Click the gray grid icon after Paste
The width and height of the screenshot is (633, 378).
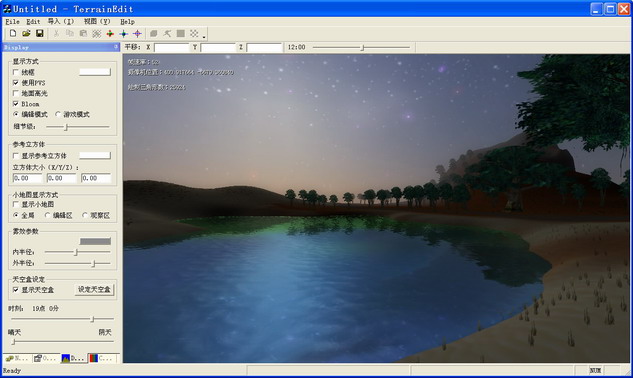click(96, 34)
